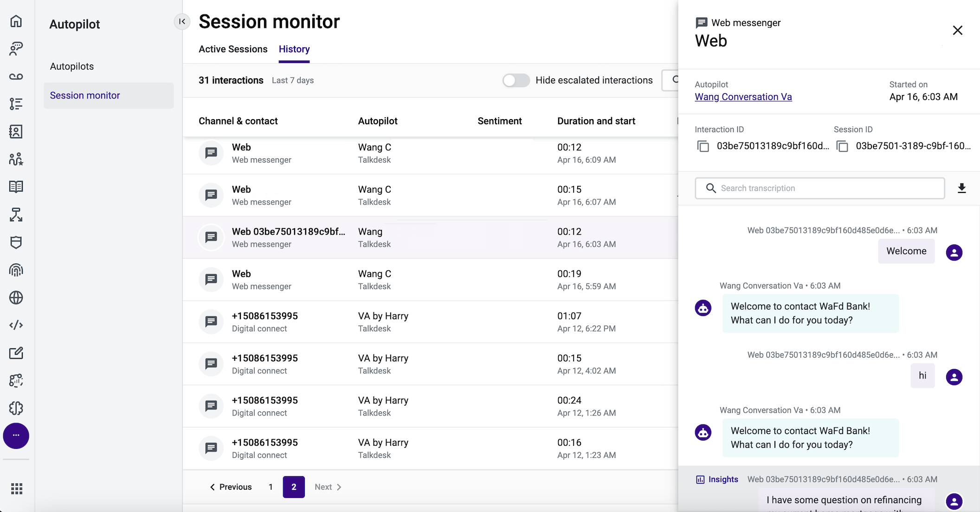Screen dimensions: 980x512
Task: Open +15086153995 session from 4:02 AM
Action: [x=430, y=365]
